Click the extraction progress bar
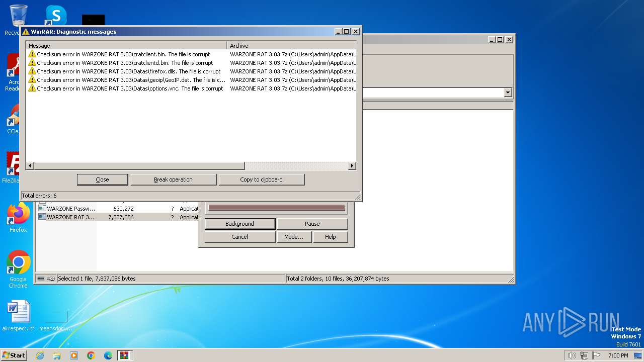 (277, 208)
